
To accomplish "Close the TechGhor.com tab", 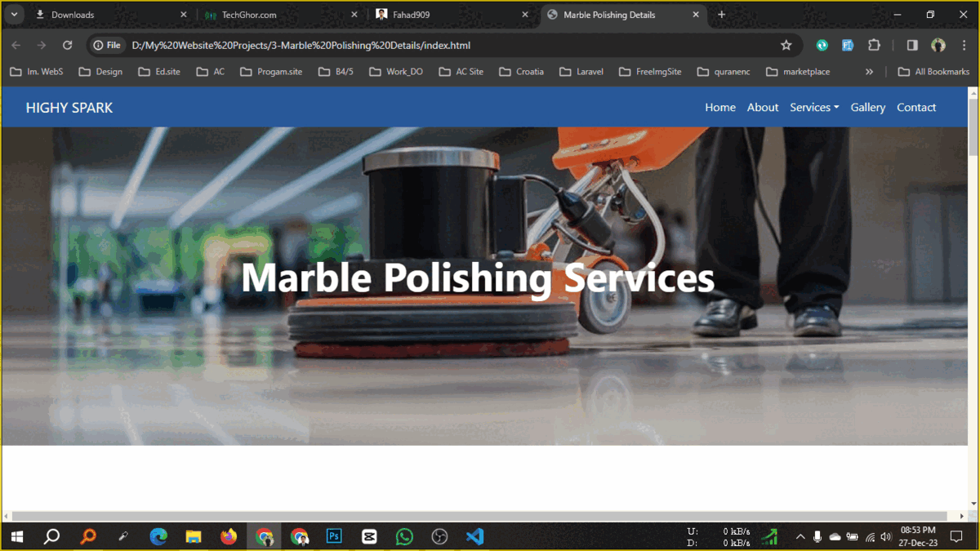I will [354, 15].
